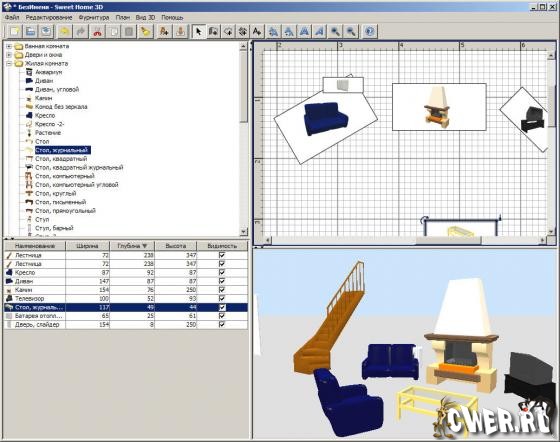Toggle visibility checkbox for Телевизор row
The height and width of the screenshot is (442, 560).
(x=222, y=298)
